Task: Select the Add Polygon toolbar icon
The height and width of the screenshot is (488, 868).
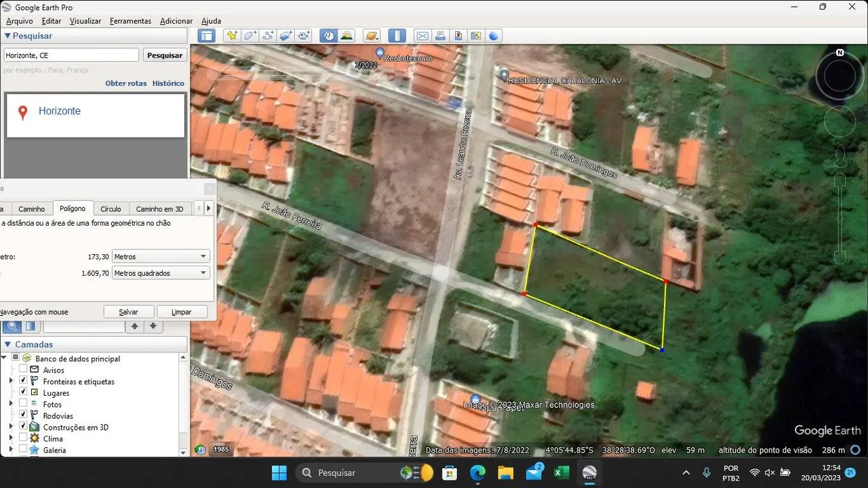Action: 250,36
